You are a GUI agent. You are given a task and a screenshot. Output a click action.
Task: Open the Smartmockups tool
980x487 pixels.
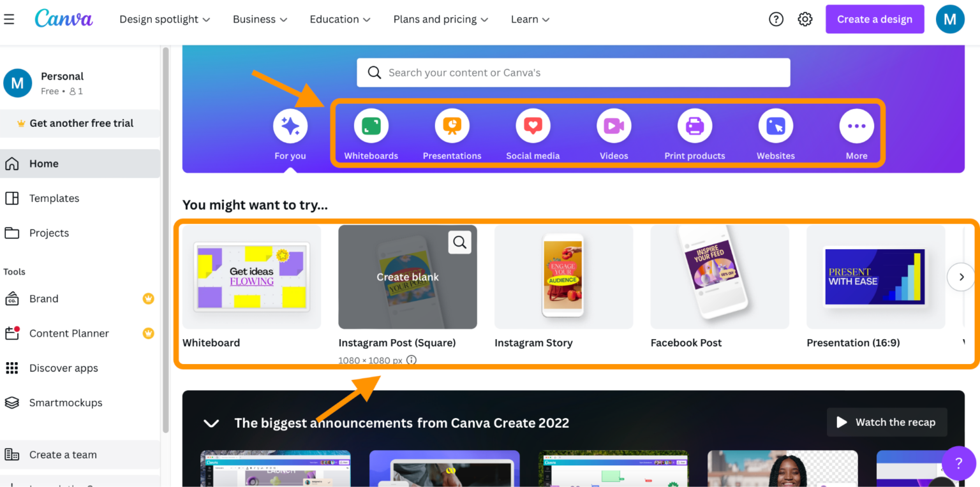tap(66, 402)
